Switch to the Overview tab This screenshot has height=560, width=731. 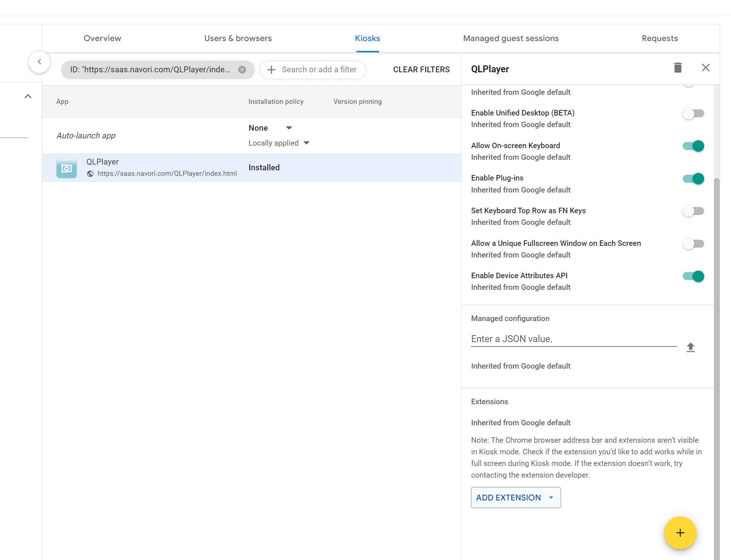coord(102,38)
